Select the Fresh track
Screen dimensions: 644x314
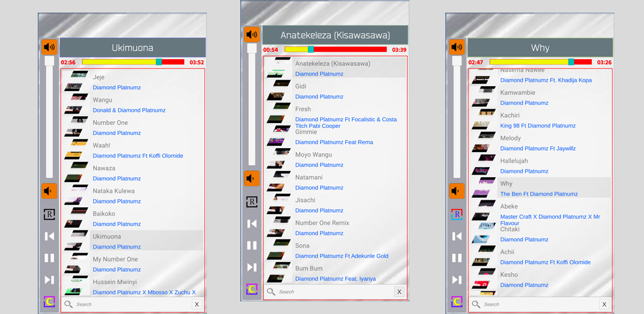(x=335, y=115)
